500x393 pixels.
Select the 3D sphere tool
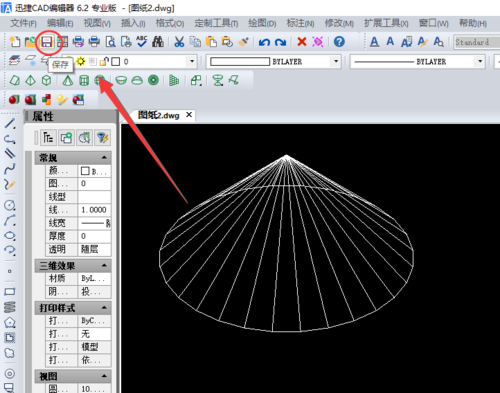coord(99,80)
